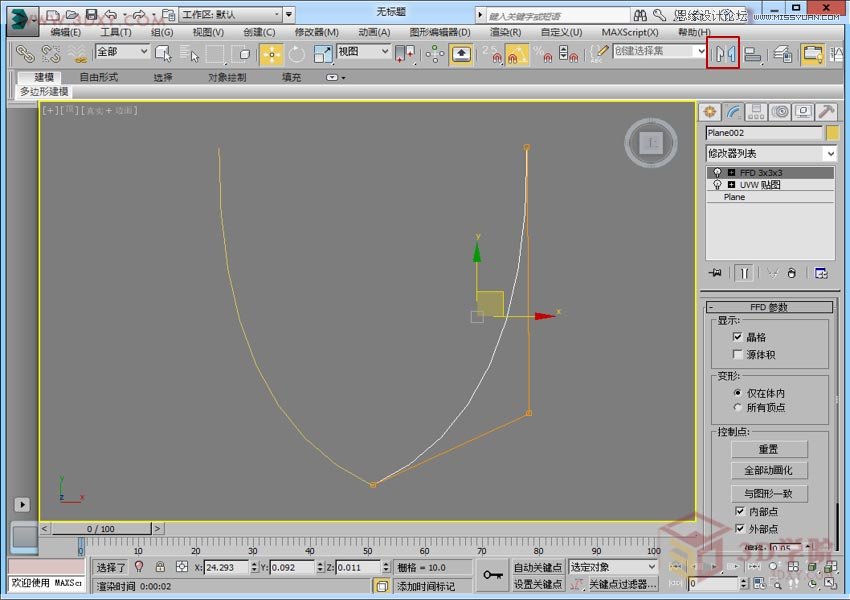Open the Hierarchy command panel tab
The height and width of the screenshot is (600, 850).
pos(756,112)
